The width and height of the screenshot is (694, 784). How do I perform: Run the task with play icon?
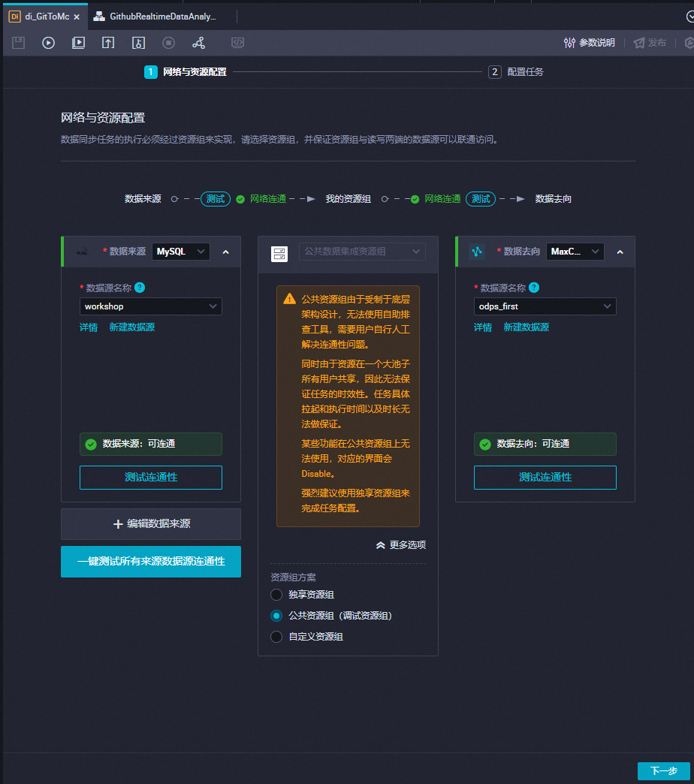(x=49, y=43)
